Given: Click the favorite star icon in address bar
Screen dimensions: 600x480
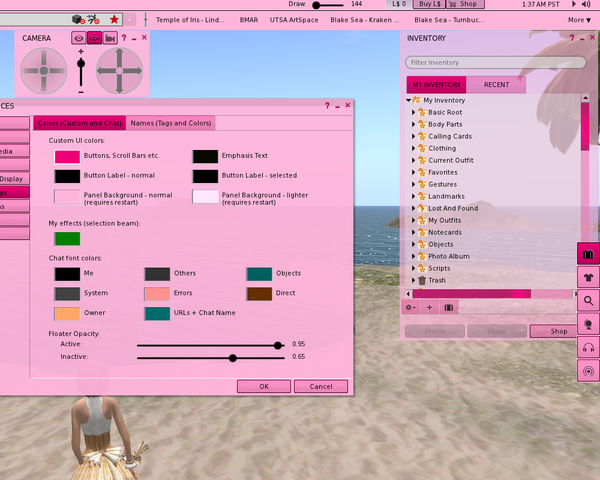Looking at the screenshot, I should pyautogui.click(x=114, y=19).
